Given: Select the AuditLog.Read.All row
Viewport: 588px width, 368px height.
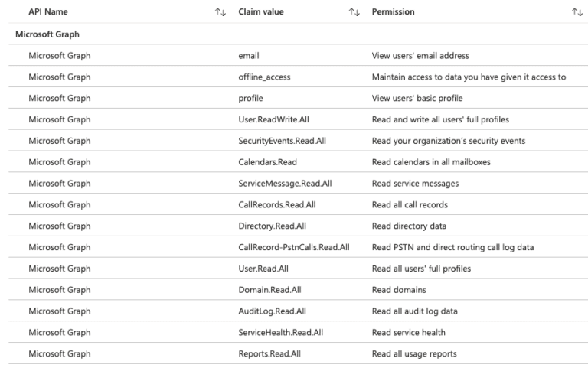Looking at the screenshot, I should pos(273,311).
